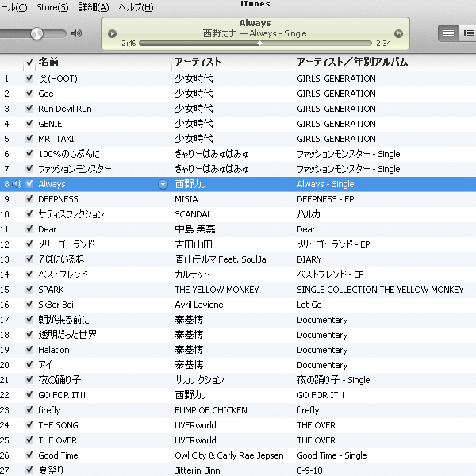Image resolution: width=476 pixels, height=476 pixels.
Task: Select the track ベストフレンド
Action: point(63,274)
